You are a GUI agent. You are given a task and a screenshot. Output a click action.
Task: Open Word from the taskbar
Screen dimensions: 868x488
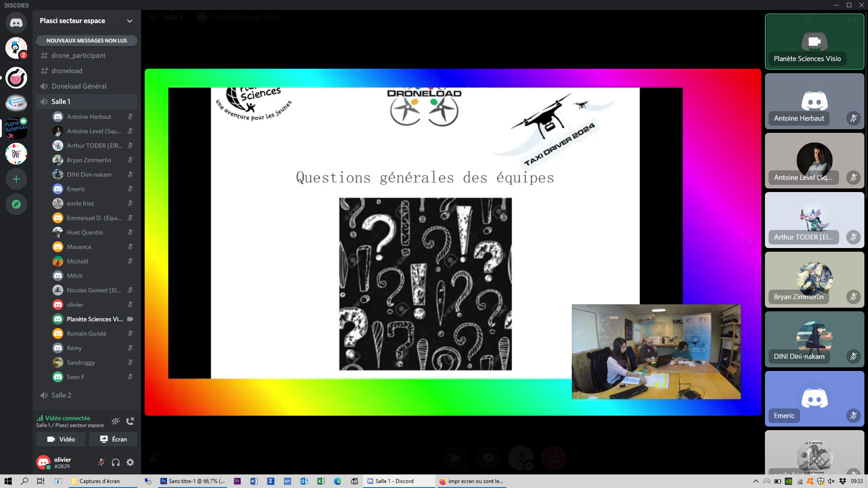point(254,481)
